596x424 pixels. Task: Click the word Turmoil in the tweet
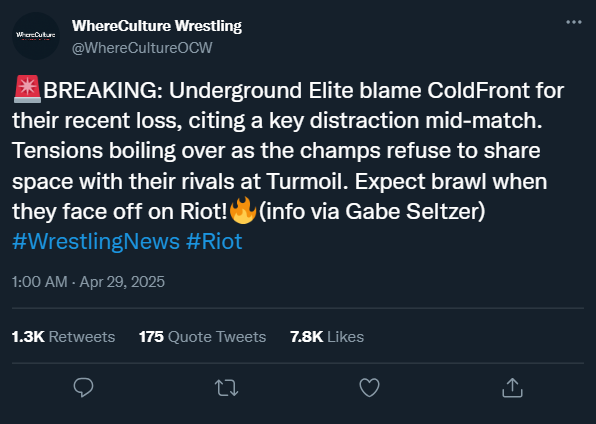click(x=307, y=181)
